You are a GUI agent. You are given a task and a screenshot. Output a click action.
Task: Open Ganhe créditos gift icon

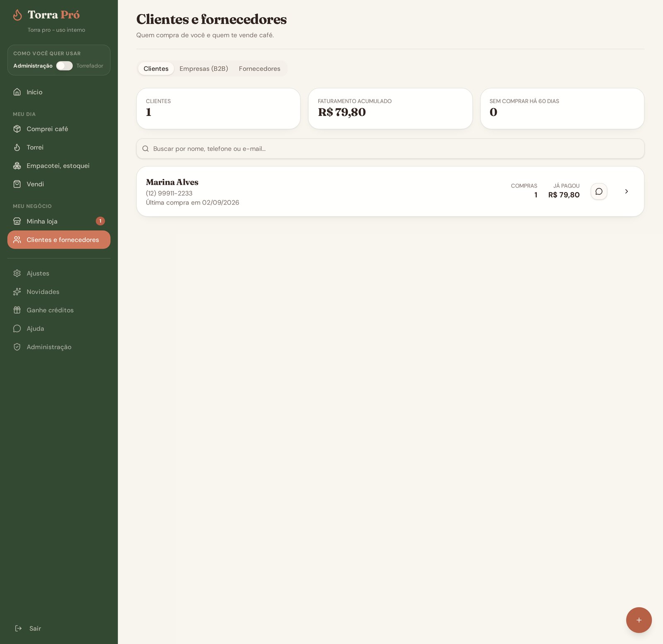[17, 310]
